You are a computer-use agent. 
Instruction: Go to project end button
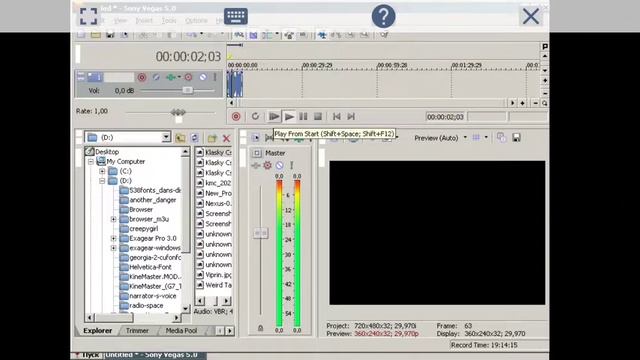(351, 117)
